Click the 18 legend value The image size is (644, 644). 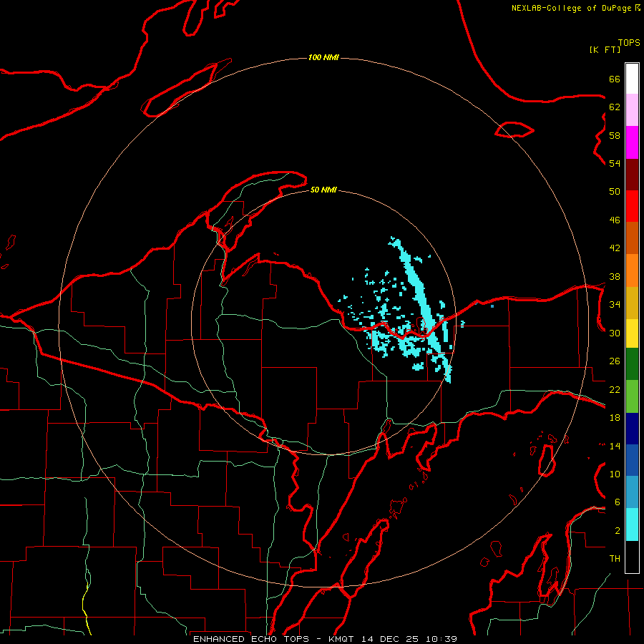[615, 418]
